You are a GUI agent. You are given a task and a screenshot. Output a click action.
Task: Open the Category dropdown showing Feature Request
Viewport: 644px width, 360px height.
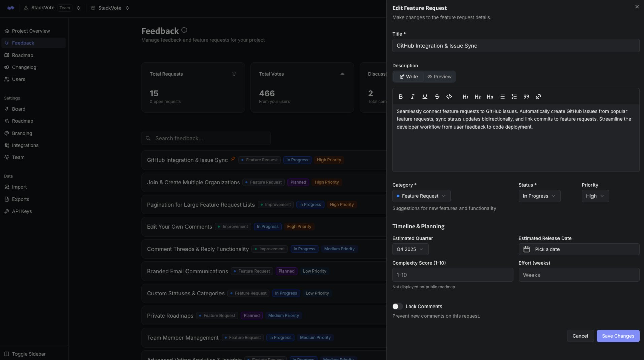pos(421,196)
